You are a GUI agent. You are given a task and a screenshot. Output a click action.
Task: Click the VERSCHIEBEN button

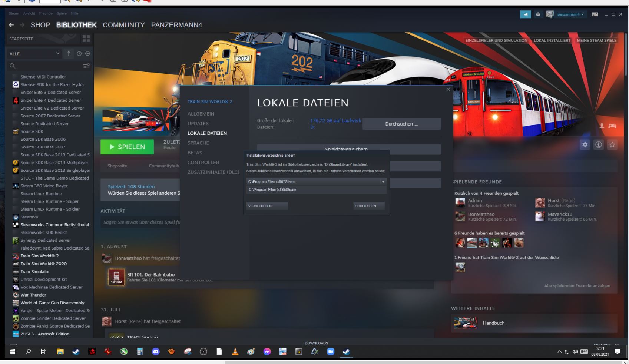coord(267,206)
